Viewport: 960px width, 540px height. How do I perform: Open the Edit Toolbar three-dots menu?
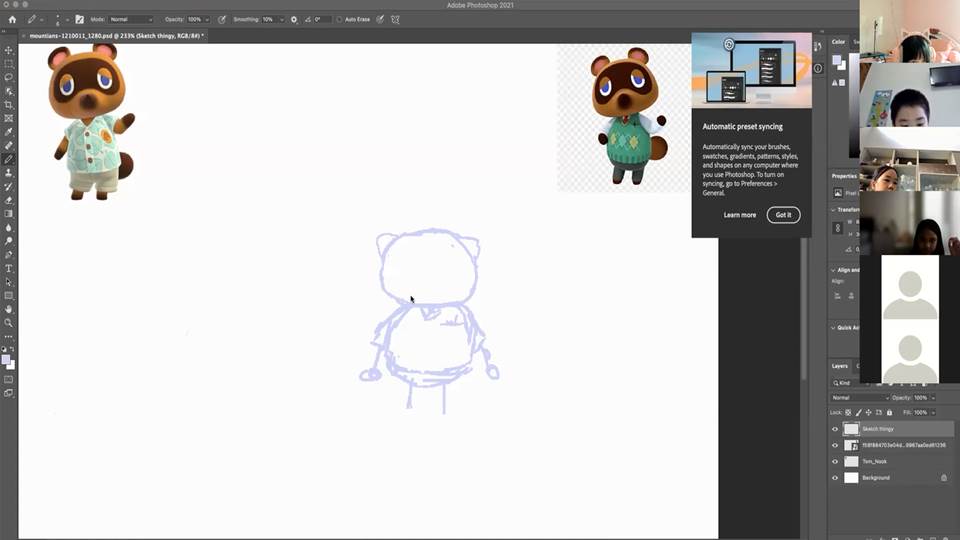[x=9, y=336]
